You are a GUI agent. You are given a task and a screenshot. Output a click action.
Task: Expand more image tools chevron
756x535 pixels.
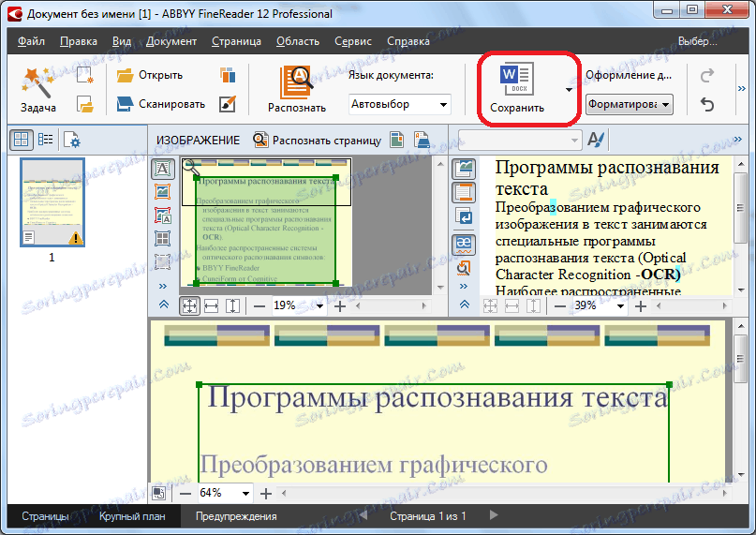[163, 286]
